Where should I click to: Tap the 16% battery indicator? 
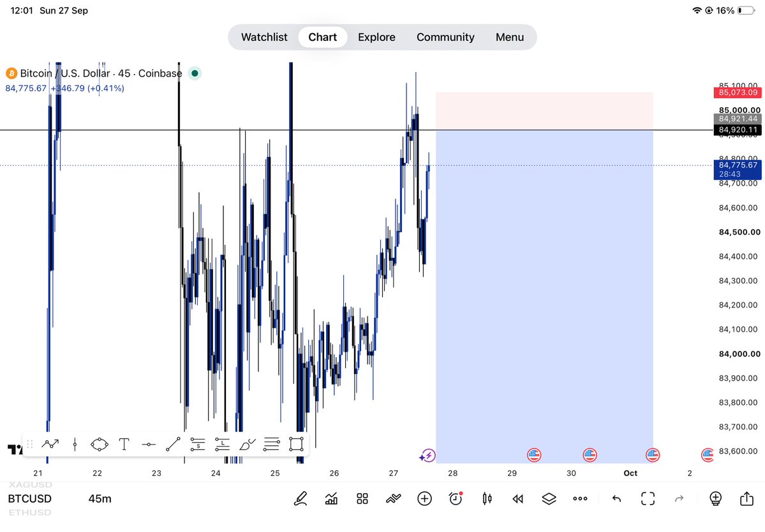click(x=736, y=10)
